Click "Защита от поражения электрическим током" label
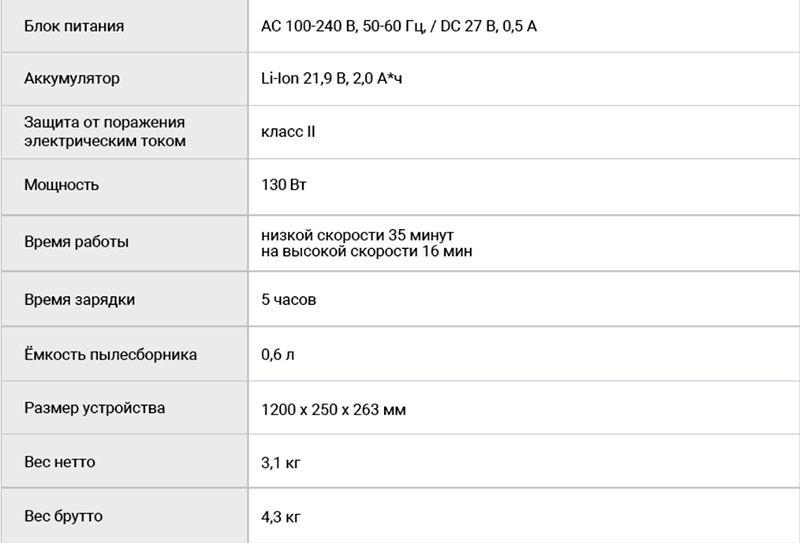 pos(105,132)
